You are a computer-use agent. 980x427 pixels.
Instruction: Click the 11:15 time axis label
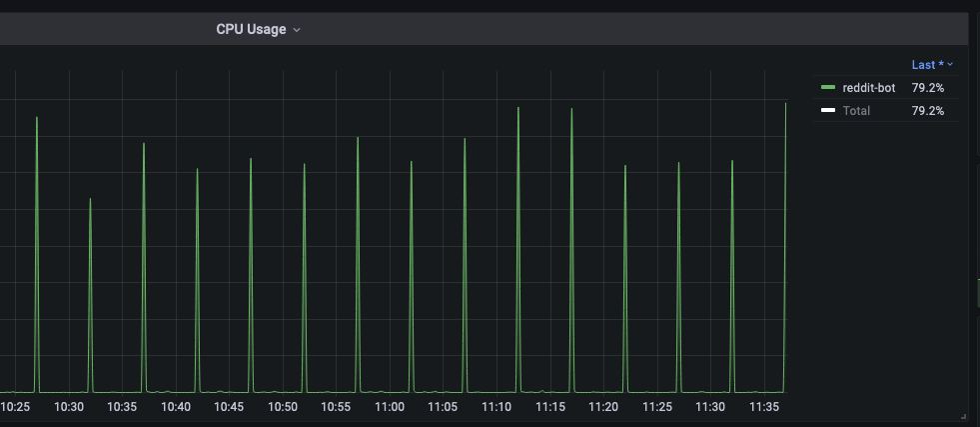coord(550,407)
